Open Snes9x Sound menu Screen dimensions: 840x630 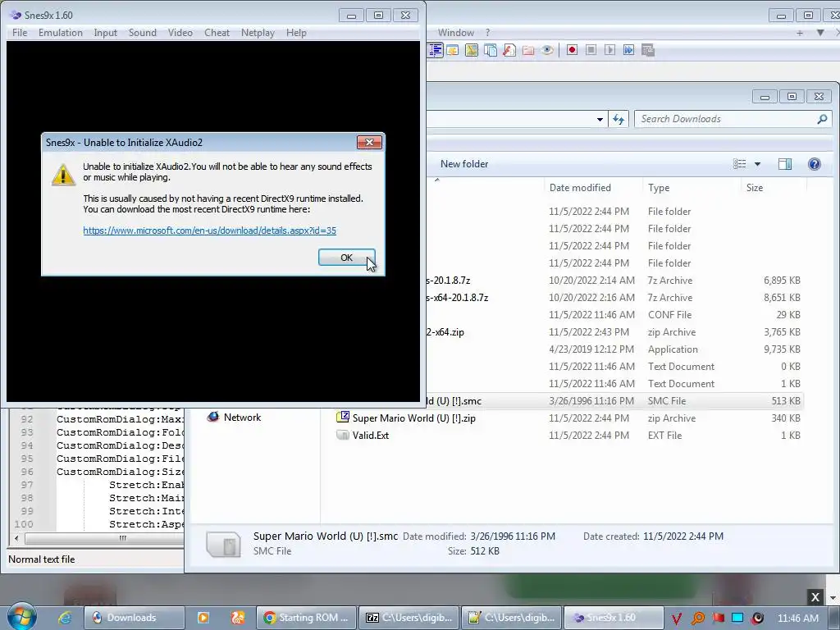click(143, 33)
